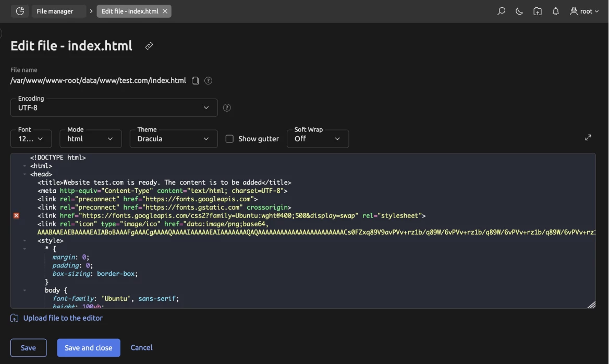Click the meta http-equiv line
The width and height of the screenshot is (609, 364).
point(162,191)
